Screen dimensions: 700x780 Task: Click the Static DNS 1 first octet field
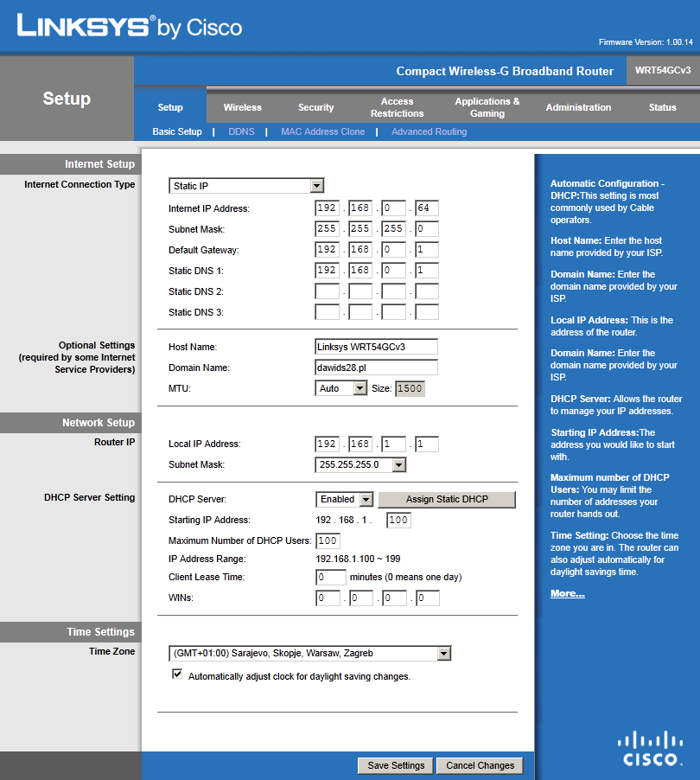point(328,271)
